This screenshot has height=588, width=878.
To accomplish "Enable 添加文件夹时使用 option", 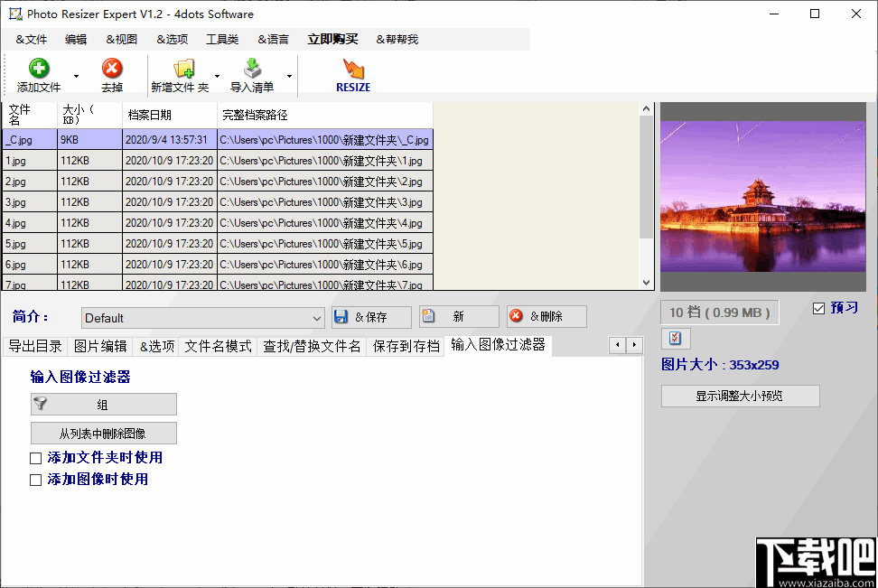I will click(36, 458).
